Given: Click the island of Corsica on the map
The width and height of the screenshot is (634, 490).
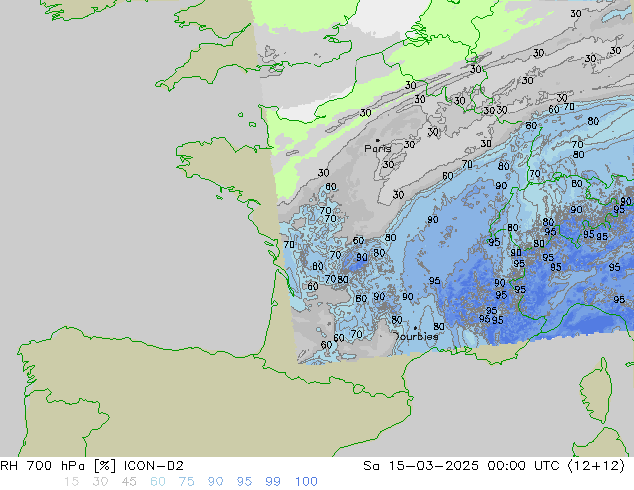Looking at the screenshot, I should 596,390.
